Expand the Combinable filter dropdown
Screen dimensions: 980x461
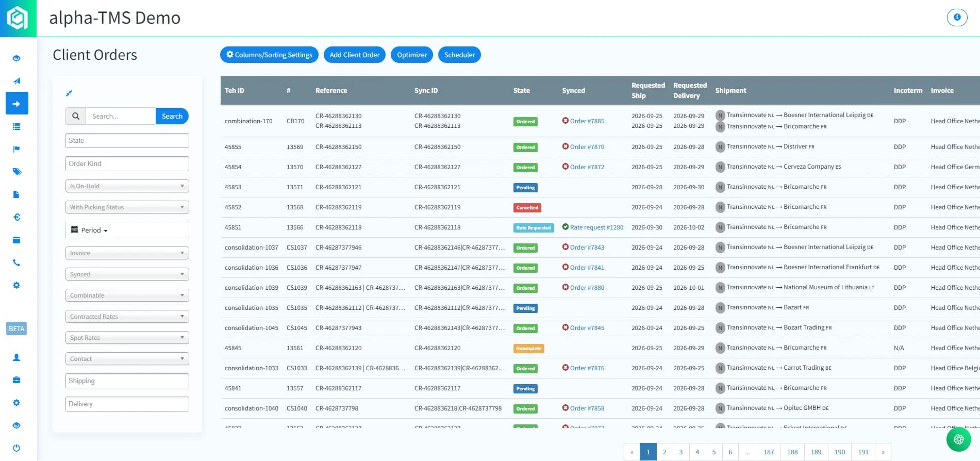[x=127, y=295]
